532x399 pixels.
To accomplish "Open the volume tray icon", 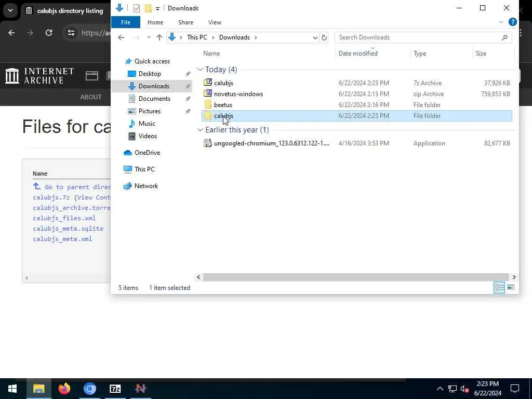I will pos(464,389).
